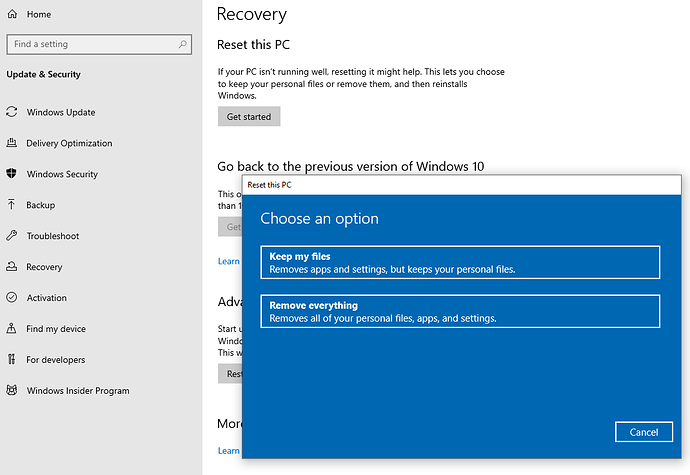Select the Find my device icon
The width and height of the screenshot is (690, 475).
click(x=12, y=328)
